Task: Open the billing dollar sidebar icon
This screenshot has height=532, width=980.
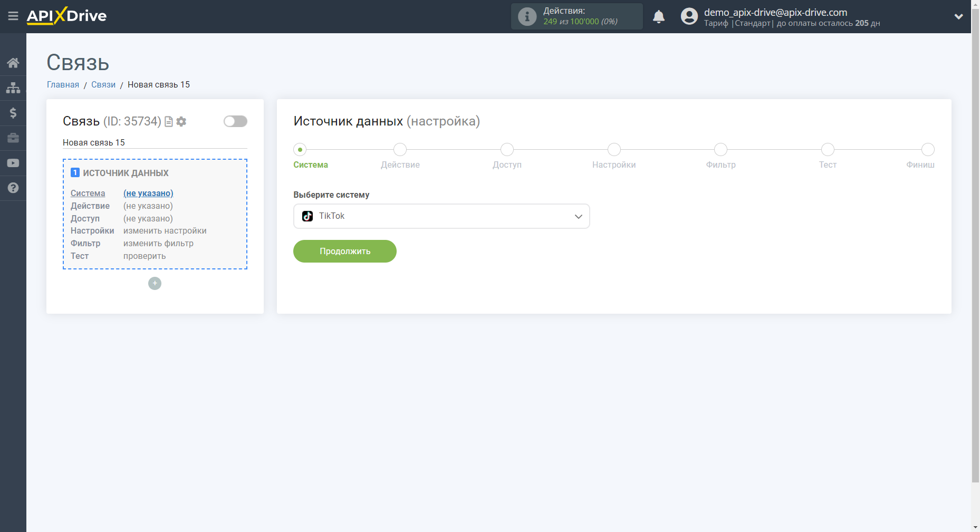Action: pos(13,113)
